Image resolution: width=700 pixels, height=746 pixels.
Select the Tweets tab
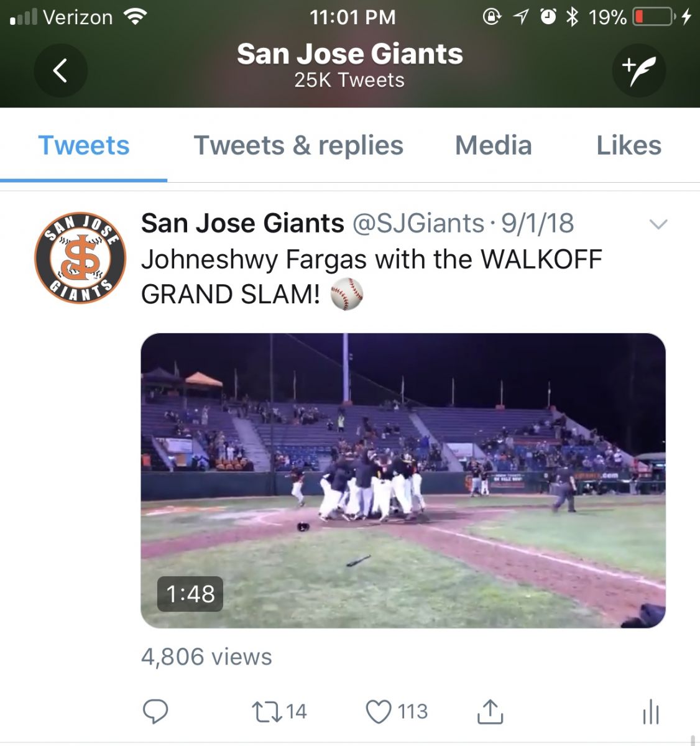[x=84, y=145]
